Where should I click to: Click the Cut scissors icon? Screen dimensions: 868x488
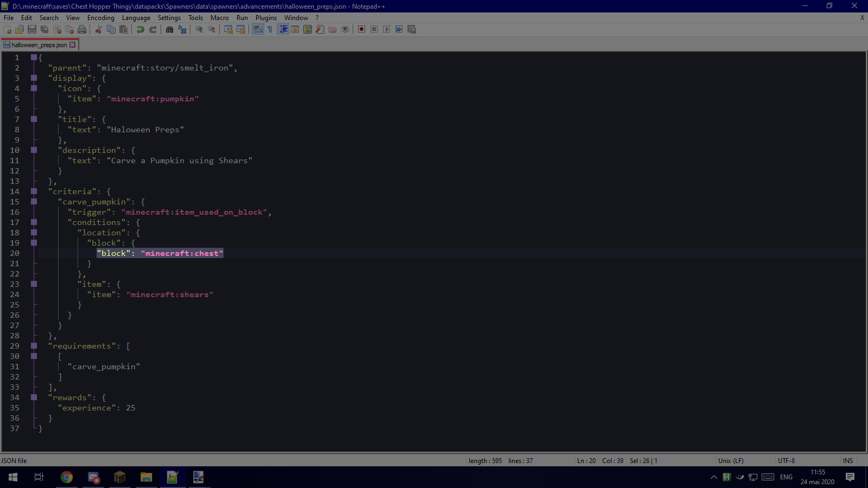(x=99, y=29)
